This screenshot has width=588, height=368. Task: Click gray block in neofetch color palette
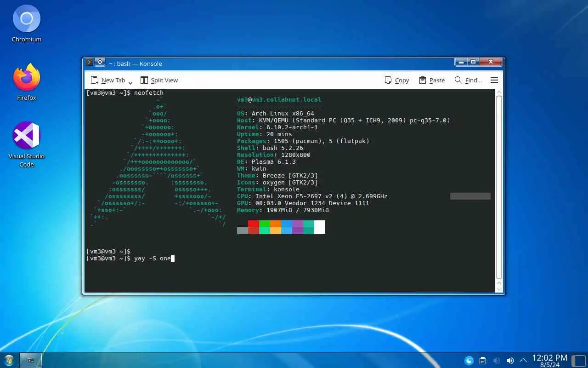click(243, 230)
